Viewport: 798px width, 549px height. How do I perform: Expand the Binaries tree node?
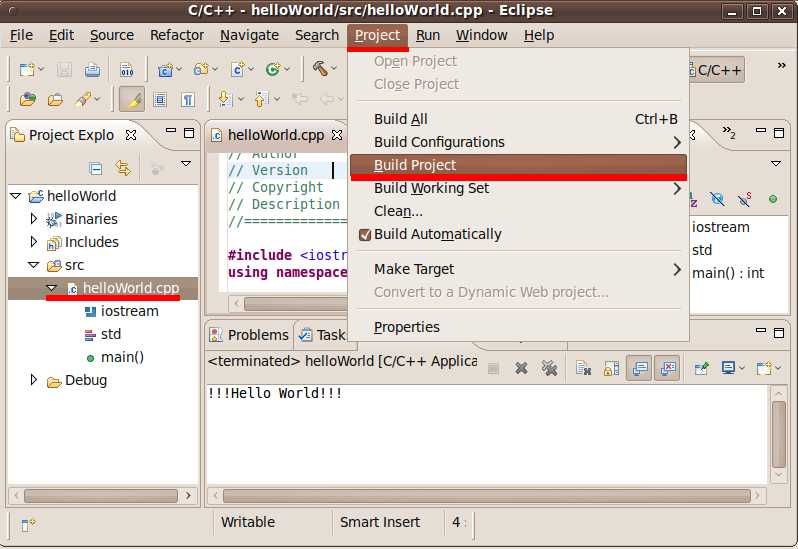click(34, 219)
